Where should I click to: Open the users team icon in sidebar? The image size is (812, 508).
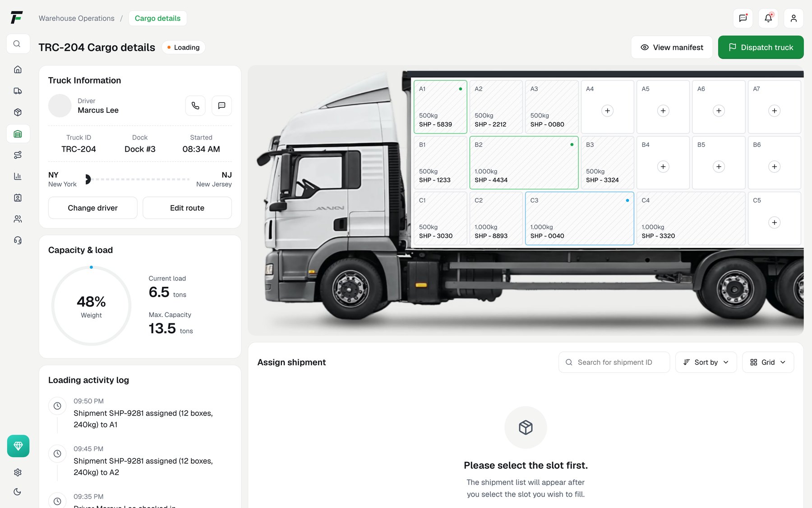click(x=18, y=219)
